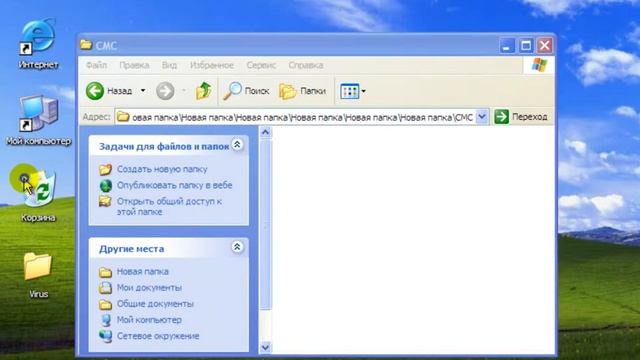This screenshot has height=360, width=640.
Task: Click the green Go arrow button
Action: [502, 117]
